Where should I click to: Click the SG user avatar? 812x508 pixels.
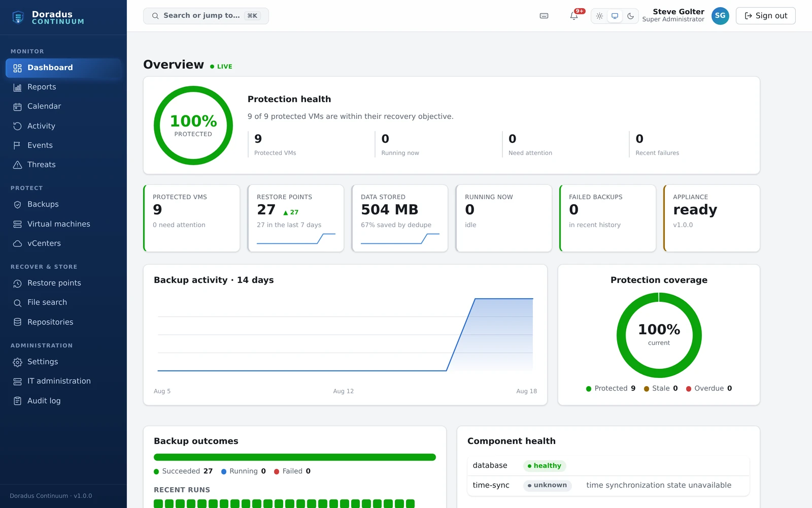point(720,16)
